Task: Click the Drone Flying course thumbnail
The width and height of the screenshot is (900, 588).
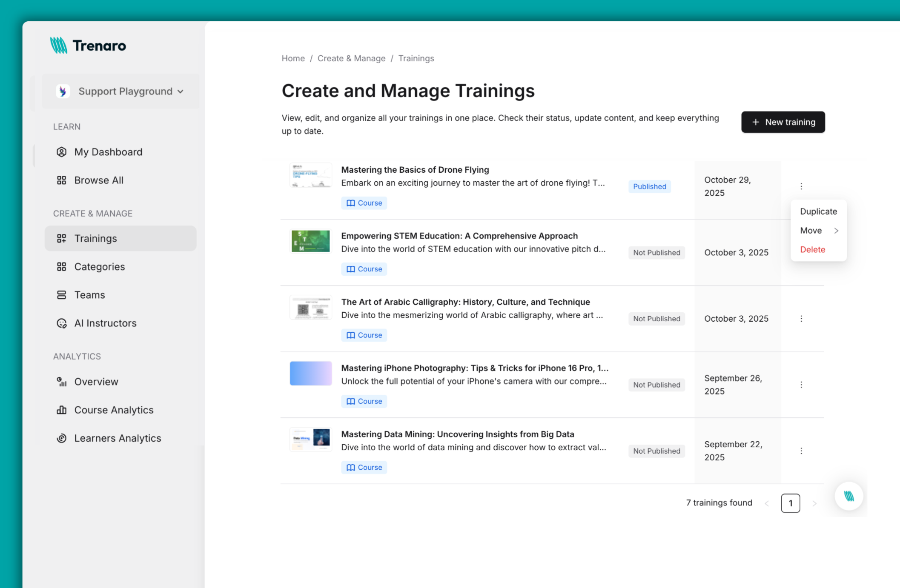Action: click(x=310, y=175)
